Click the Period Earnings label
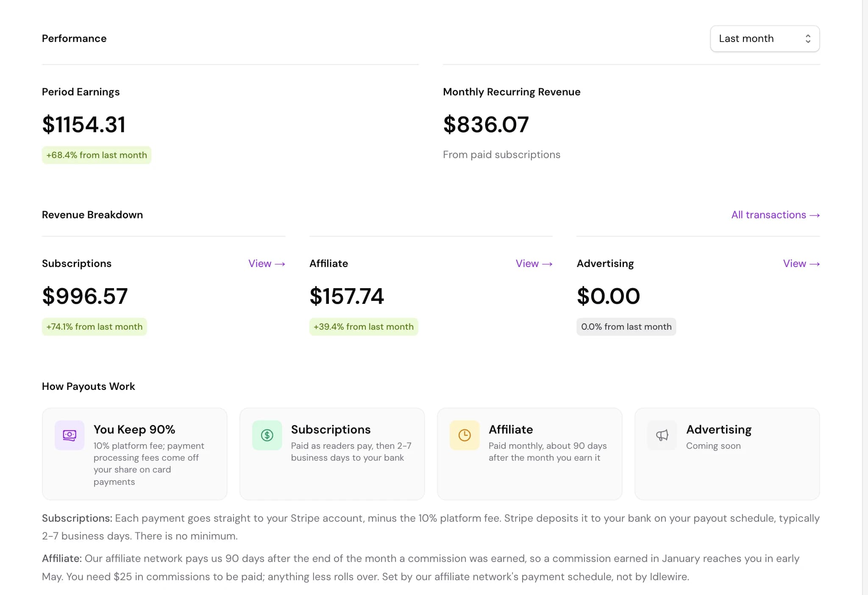 pos(81,92)
